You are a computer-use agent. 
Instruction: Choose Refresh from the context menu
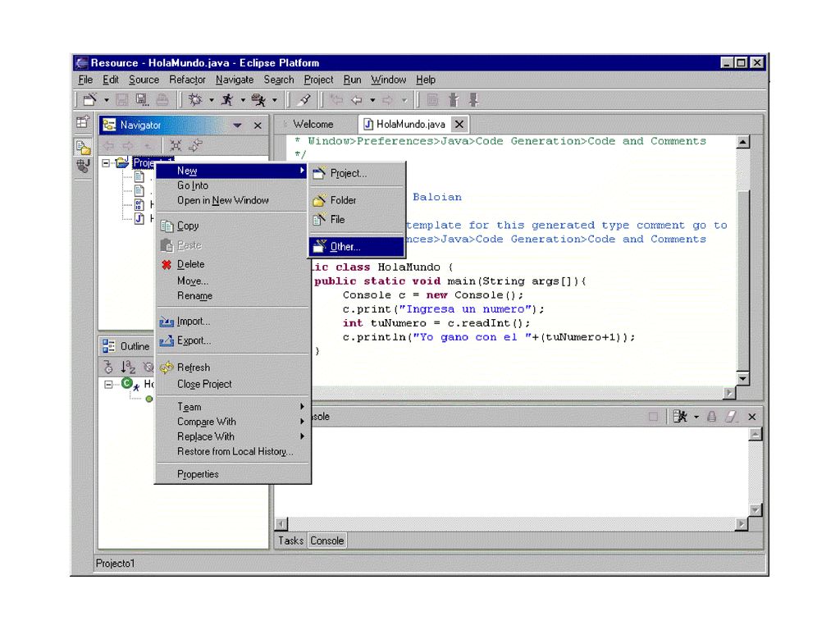pos(232,367)
